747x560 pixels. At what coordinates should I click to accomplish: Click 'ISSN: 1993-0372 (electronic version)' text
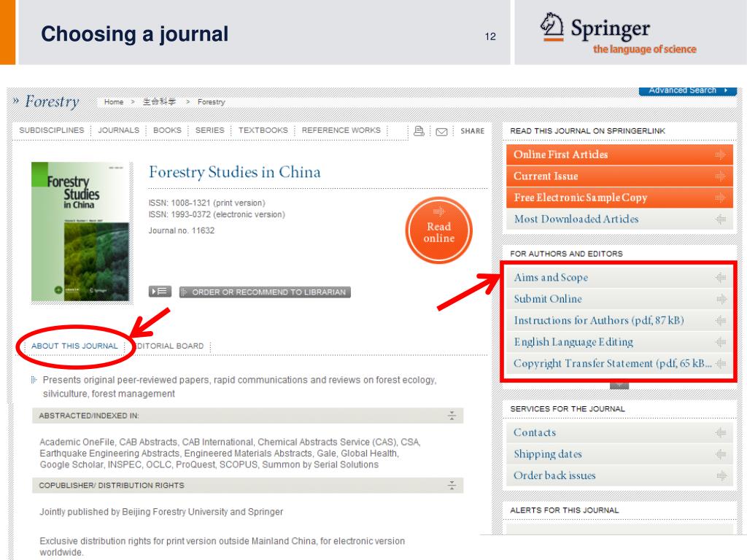217,215
